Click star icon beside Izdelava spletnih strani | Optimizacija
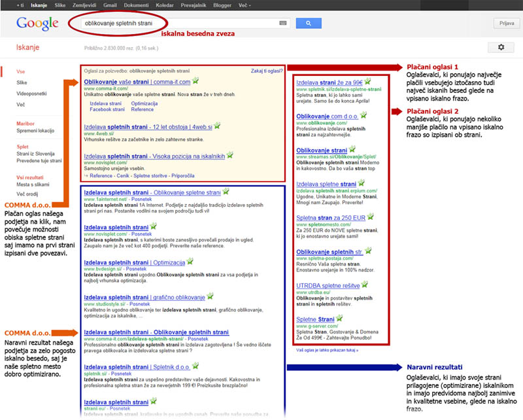The width and height of the screenshot is (523, 420). 190,262
